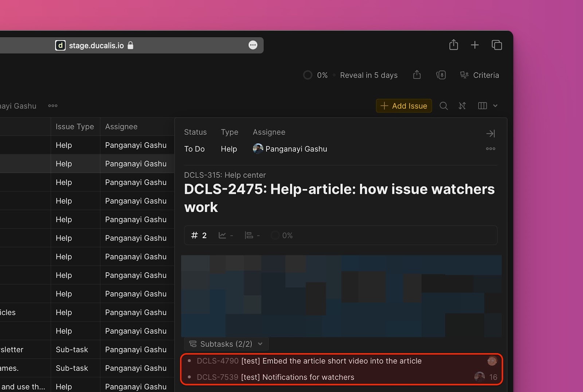Click the first Sub-task issue type cell
Image resolution: width=583 pixels, height=392 pixels.
[x=75, y=349]
